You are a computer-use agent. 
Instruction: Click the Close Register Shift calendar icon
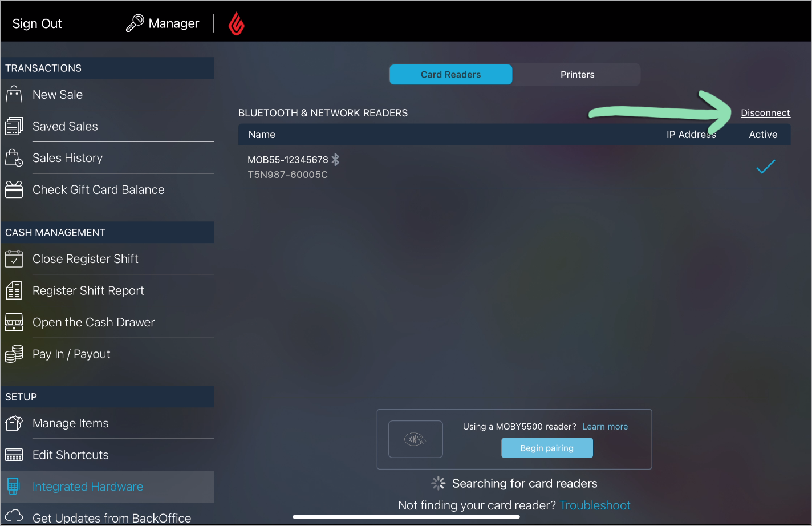click(x=14, y=258)
